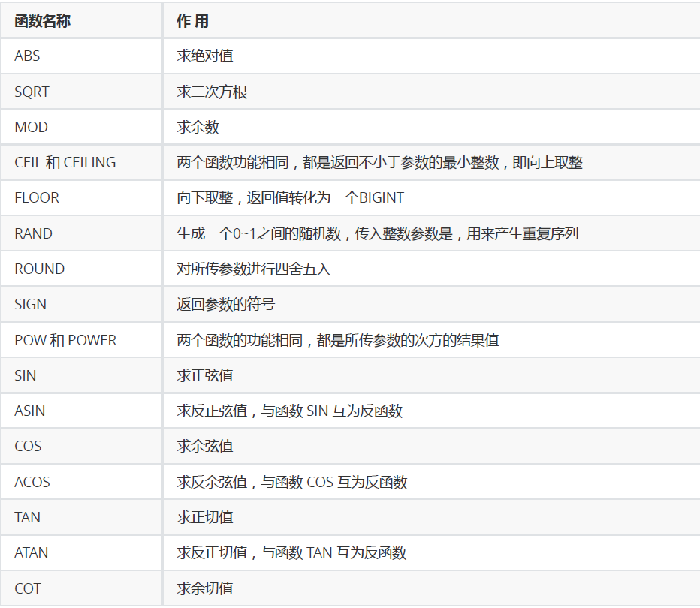Select the ASIN function name
The width and height of the screenshot is (700, 608).
coord(30,411)
